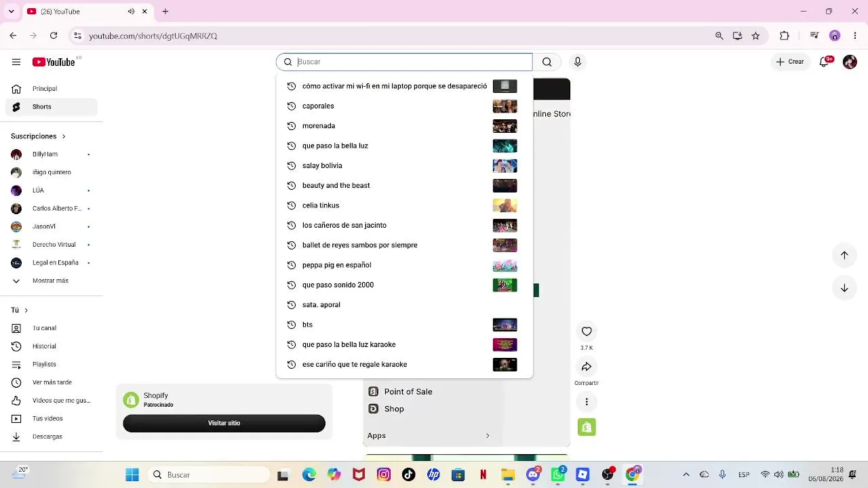Pick the suggestion "salay bolivia"
The height and width of the screenshot is (488, 868).
click(x=405, y=165)
